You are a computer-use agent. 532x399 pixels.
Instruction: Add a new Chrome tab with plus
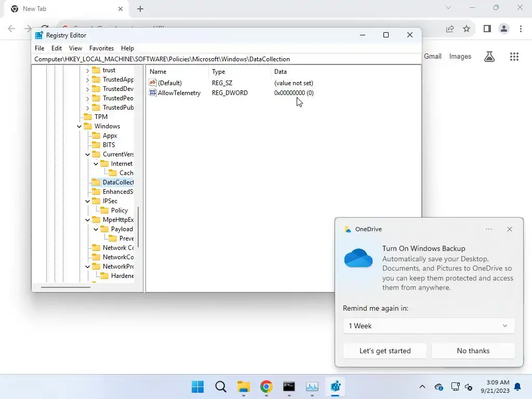tap(140, 9)
